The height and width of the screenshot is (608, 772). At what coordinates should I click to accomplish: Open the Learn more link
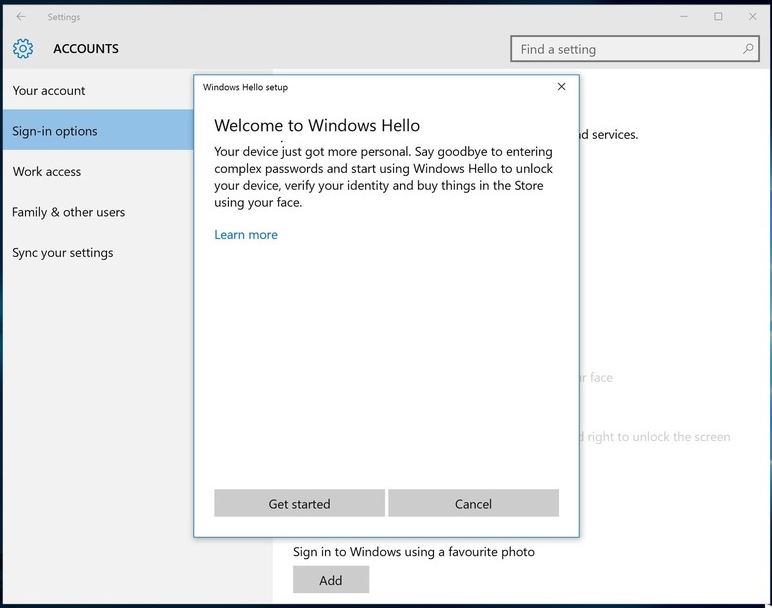[x=246, y=235]
